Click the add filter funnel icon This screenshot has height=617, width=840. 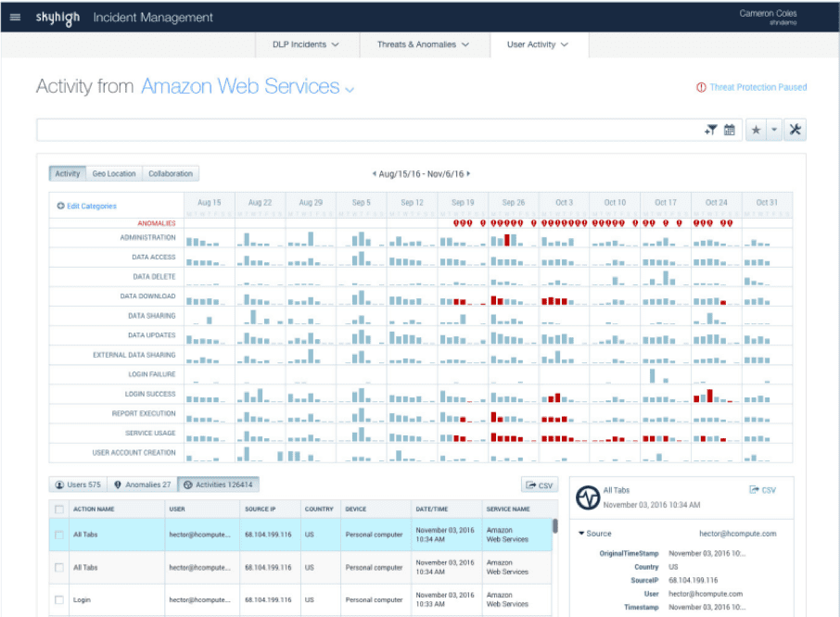click(711, 130)
